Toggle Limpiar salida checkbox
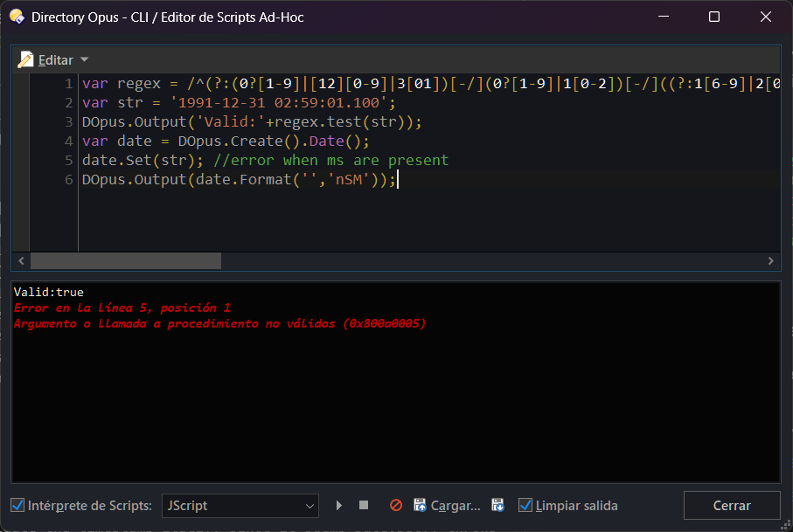The width and height of the screenshot is (793, 532). click(525, 505)
